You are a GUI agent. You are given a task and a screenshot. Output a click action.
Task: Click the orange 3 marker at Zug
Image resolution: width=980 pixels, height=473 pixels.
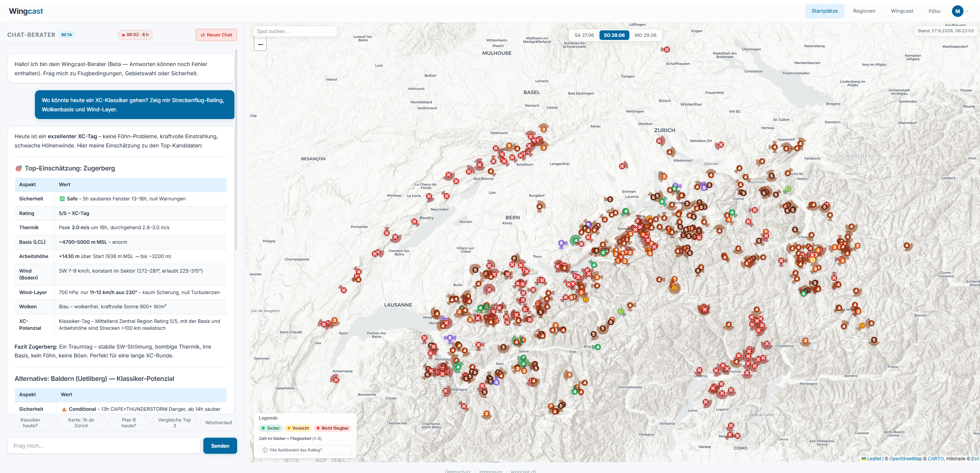click(664, 177)
